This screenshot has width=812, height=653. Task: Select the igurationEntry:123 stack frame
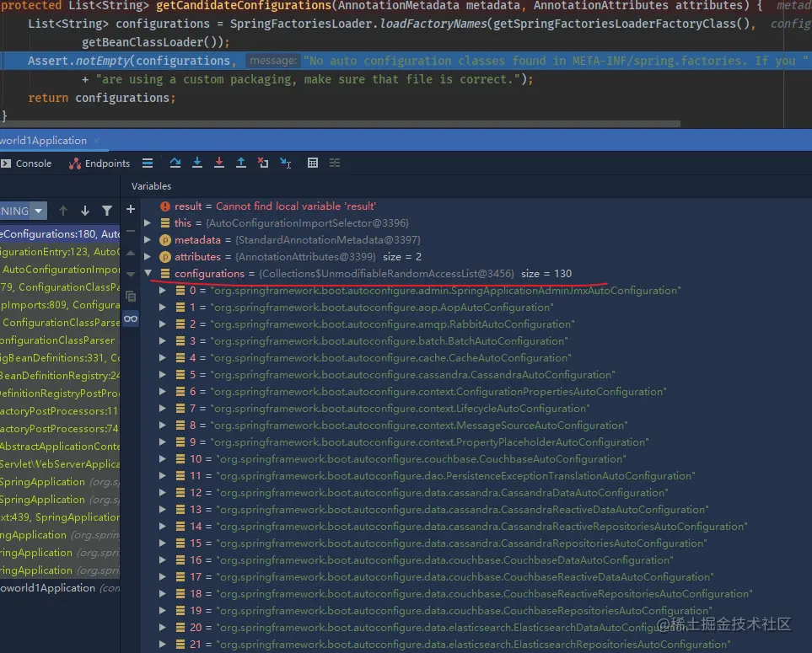pos(60,252)
